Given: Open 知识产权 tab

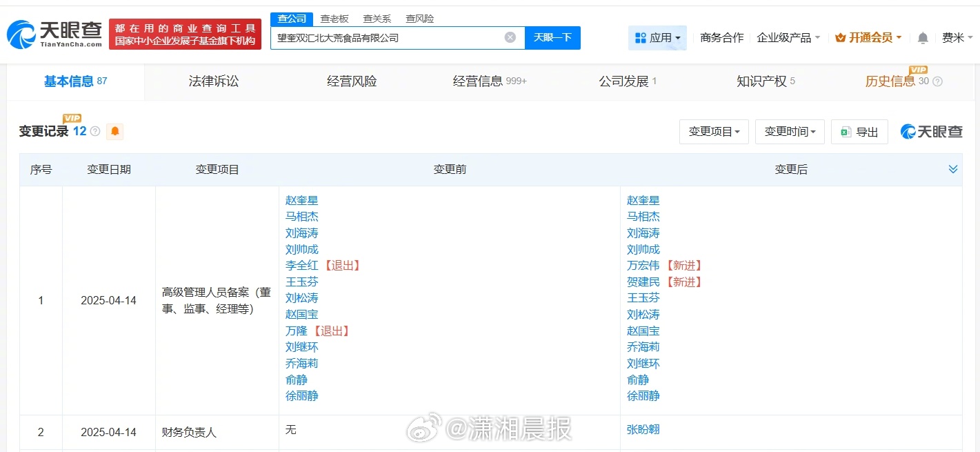Looking at the screenshot, I should (x=766, y=81).
